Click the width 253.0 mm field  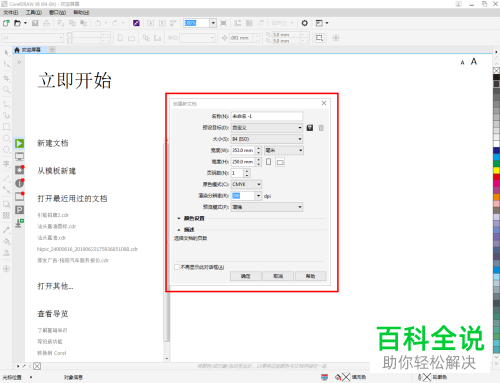pyautogui.click(x=243, y=150)
